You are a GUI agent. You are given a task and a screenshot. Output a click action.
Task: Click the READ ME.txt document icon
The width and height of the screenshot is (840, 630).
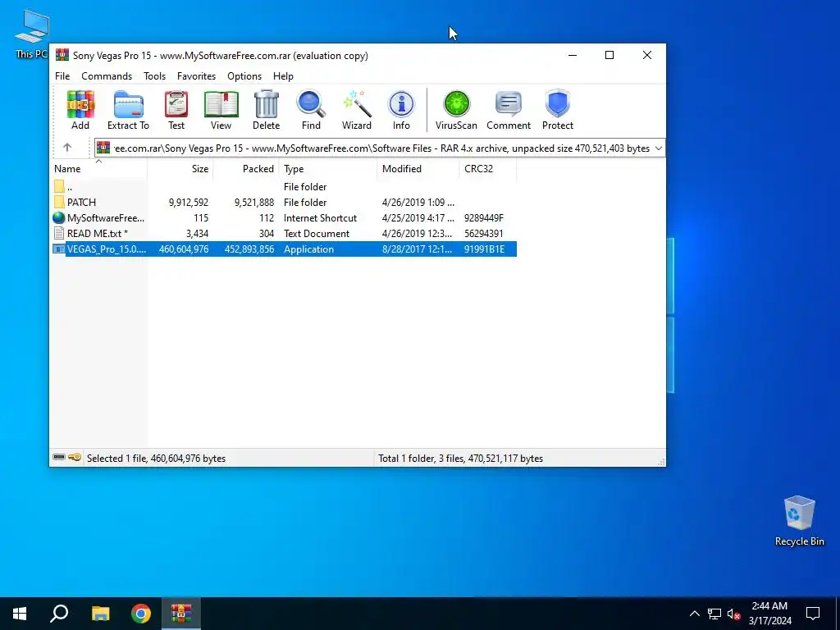point(59,234)
